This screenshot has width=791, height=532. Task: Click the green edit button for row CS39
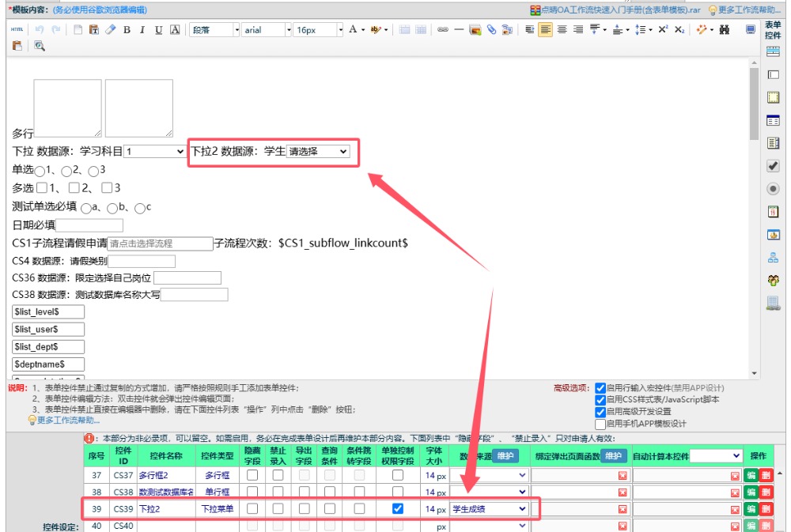[x=750, y=509]
